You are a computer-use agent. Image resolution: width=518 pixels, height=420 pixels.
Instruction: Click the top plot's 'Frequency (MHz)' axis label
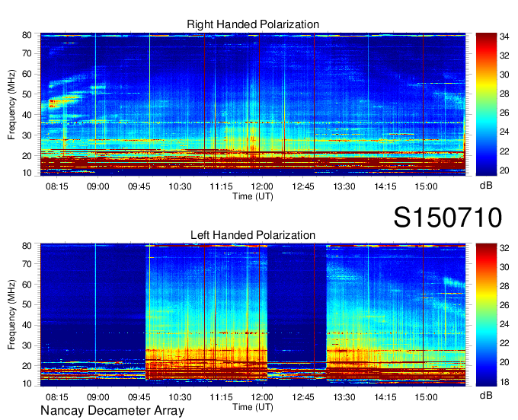[x=11, y=104]
